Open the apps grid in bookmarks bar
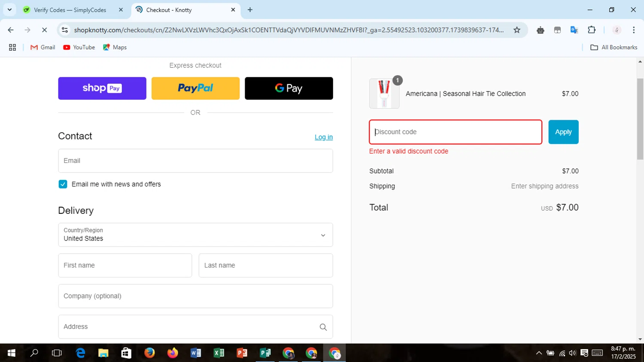Viewport: 644px width, 362px height. click(x=12, y=47)
